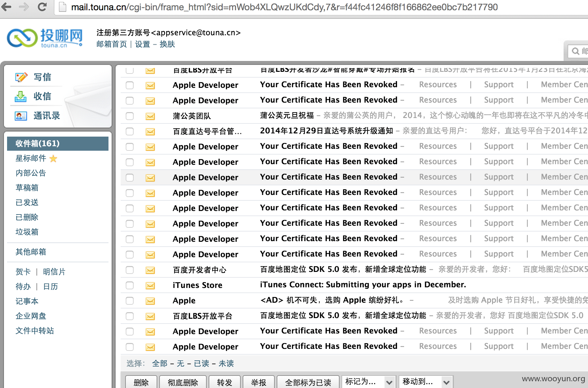Open 待办 link
The image size is (588, 388).
[x=23, y=286]
